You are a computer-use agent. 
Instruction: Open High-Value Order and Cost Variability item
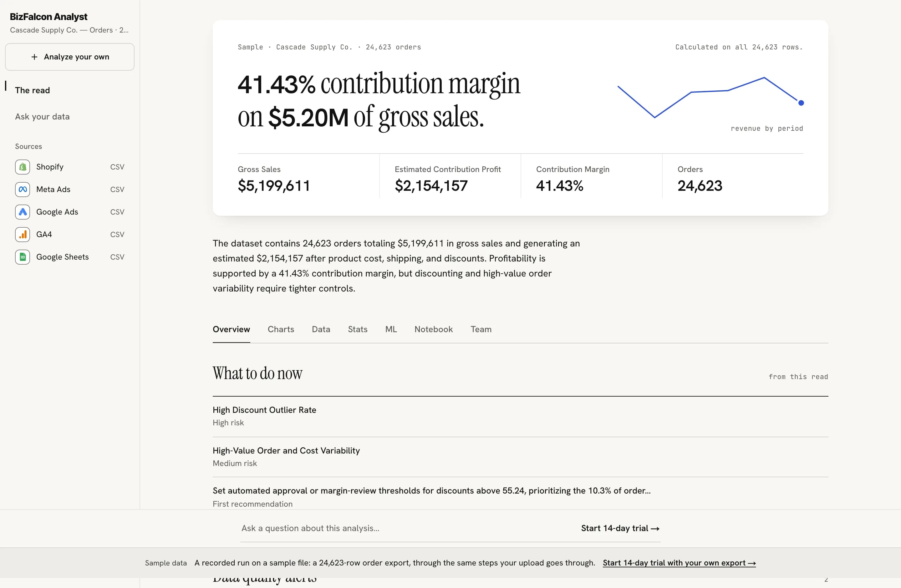click(x=520, y=457)
